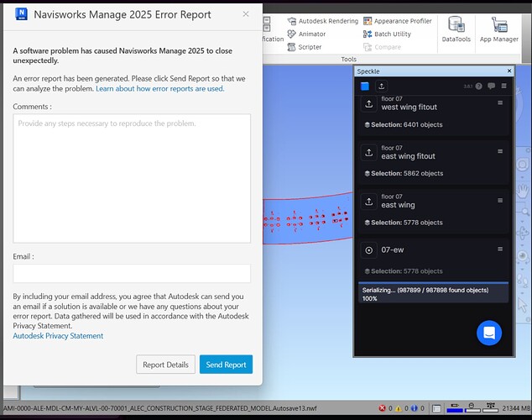Click the east wing fitout title
The height and width of the screenshot is (420, 532).
pos(408,156)
